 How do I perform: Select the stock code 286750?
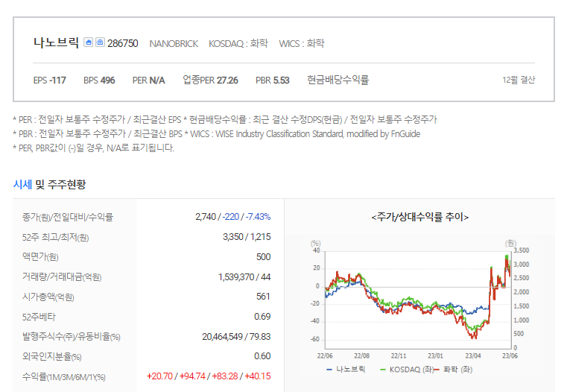[x=123, y=43]
